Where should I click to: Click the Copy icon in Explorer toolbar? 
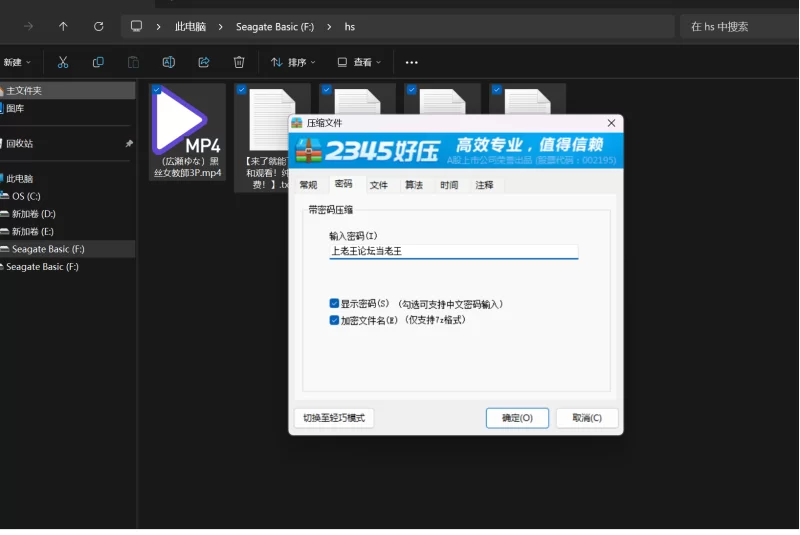point(98,62)
